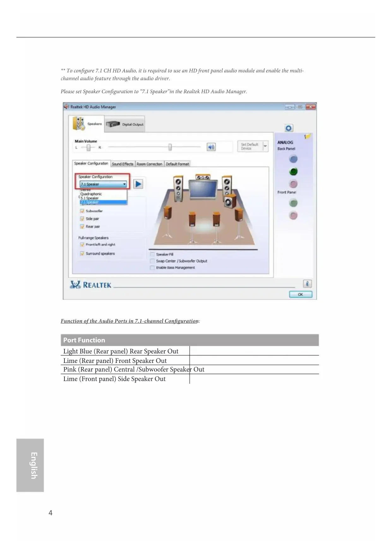
Task: Open the Digital Output tab
Action: click(x=125, y=124)
